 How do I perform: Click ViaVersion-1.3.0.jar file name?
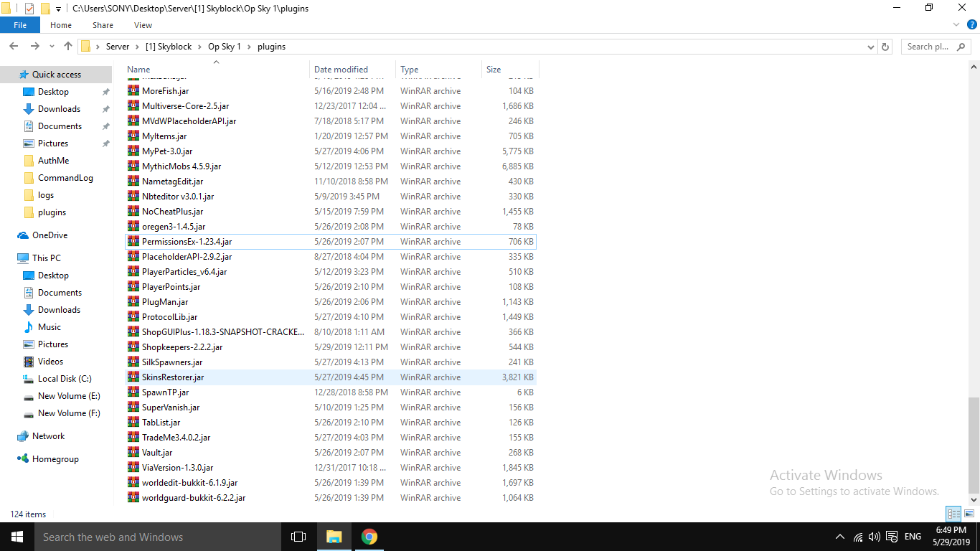pos(177,468)
